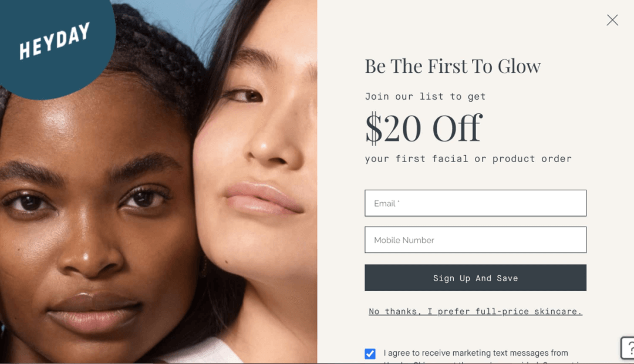
Task: Click the Sign Up And Save button
Action: [475, 278]
